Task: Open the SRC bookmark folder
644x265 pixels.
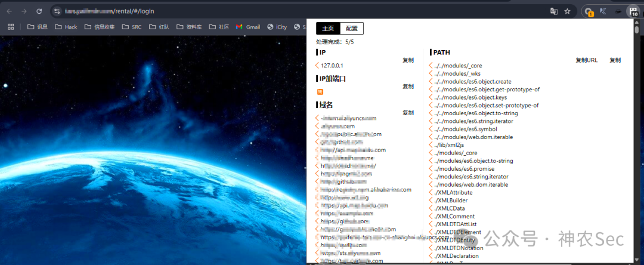Action: (x=132, y=27)
